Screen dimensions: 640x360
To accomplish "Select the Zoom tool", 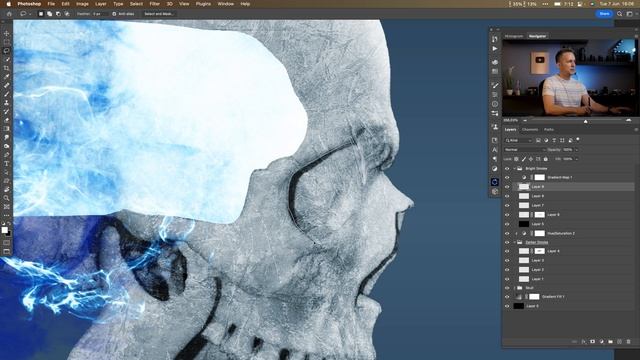I will 7,198.
